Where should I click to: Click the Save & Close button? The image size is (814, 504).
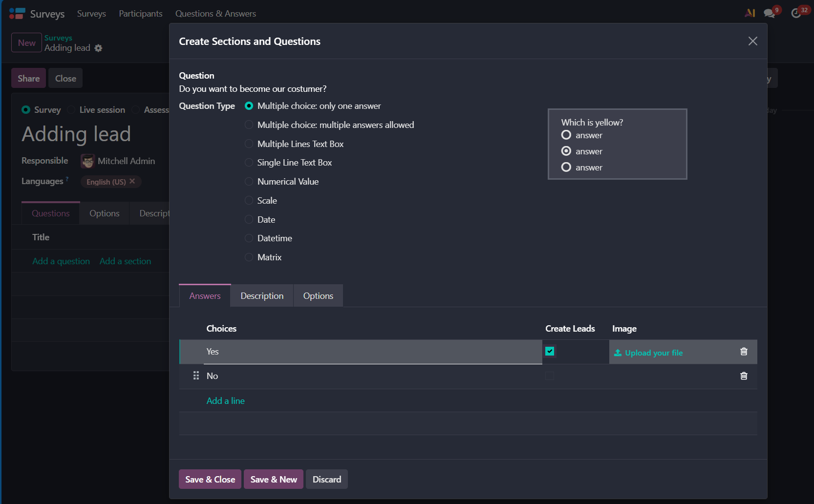coord(210,480)
